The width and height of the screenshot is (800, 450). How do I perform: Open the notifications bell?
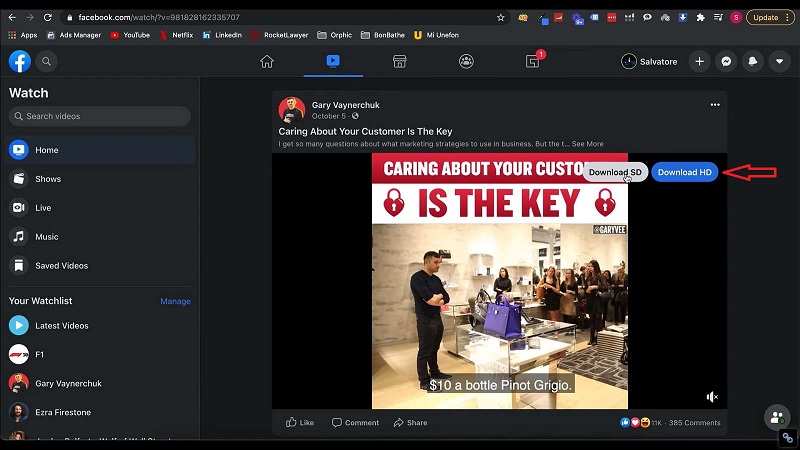pyautogui.click(x=753, y=62)
